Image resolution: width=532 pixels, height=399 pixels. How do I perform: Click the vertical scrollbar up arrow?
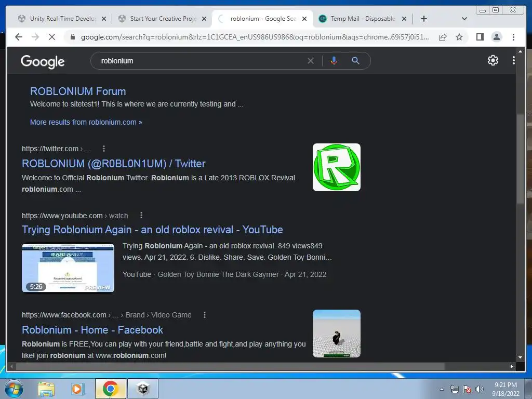(x=520, y=51)
